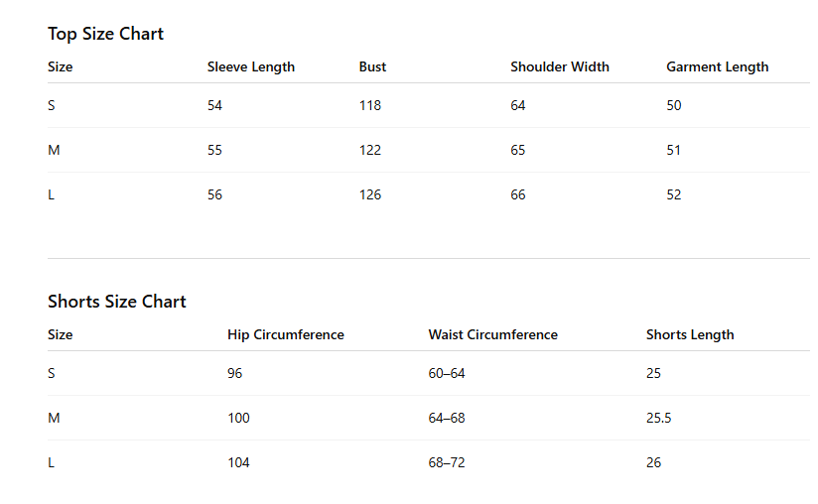Screen dimensions: 818x504
Task: Click waist range 68–72
Action: point(447,463)
